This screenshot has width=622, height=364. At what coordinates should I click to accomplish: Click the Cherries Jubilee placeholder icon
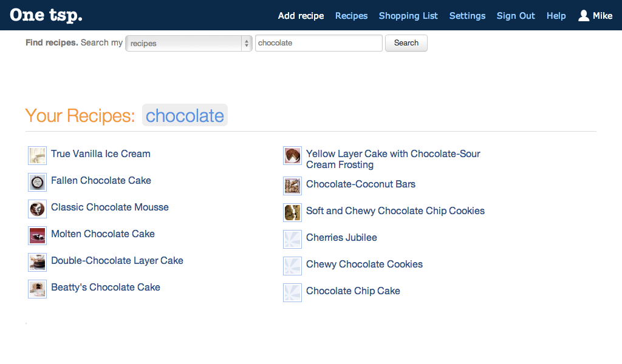point(292,239)
